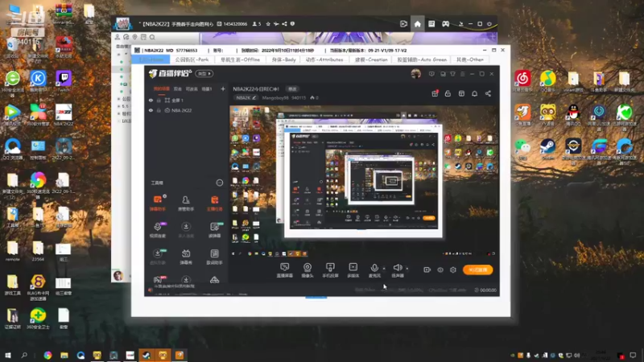This screenshot has width=644, height=362.
Task: Mute the microphone in the bottom bar
Action: 374,270
